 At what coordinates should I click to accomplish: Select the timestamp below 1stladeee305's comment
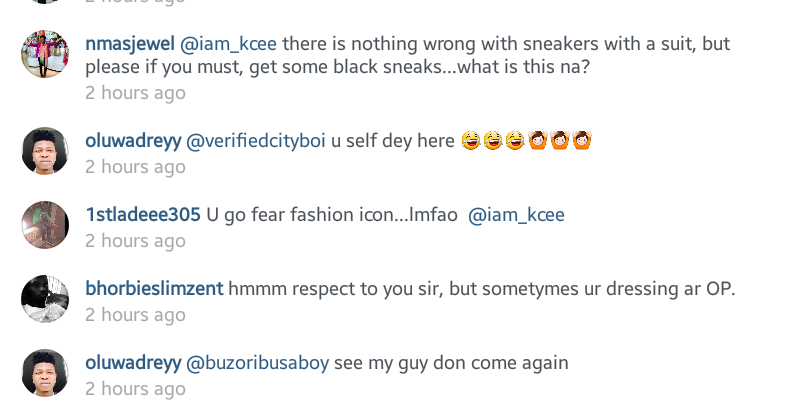coord(135,241)
